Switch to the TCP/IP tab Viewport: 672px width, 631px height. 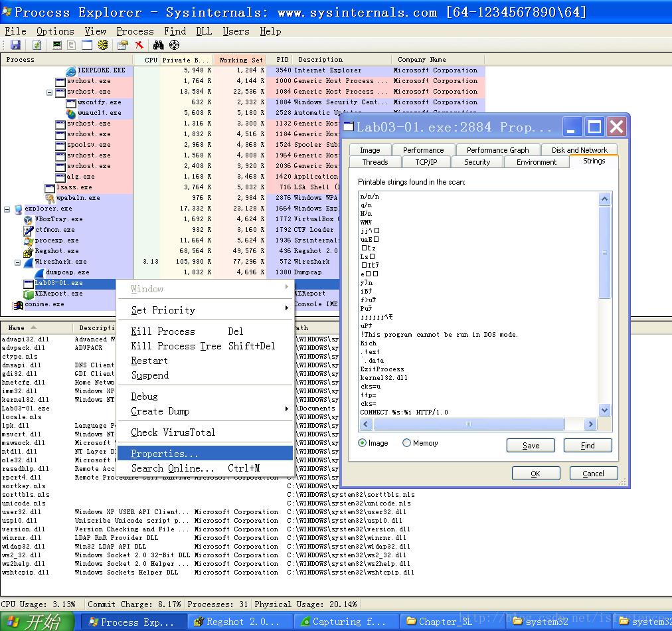[426, 162]
